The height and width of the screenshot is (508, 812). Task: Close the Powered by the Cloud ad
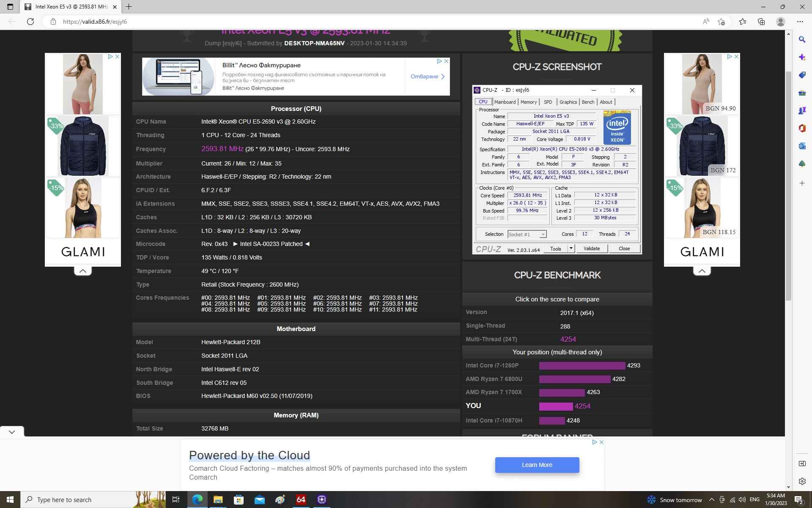(601, 442)
